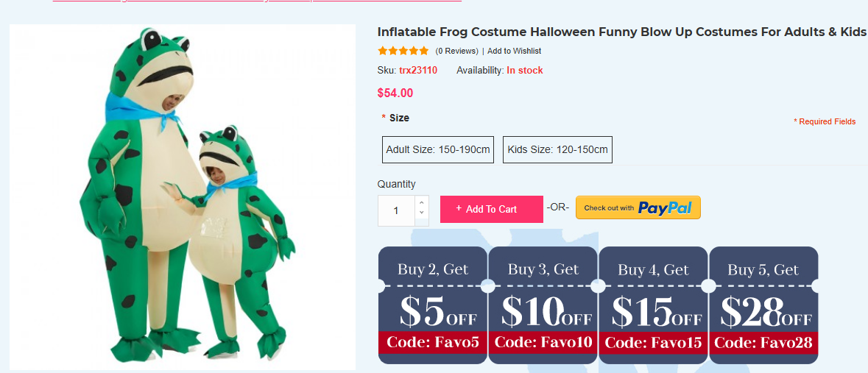
Task: Click the Buy 2 Get $5 off coupon
Action: (x=433, y=305)
